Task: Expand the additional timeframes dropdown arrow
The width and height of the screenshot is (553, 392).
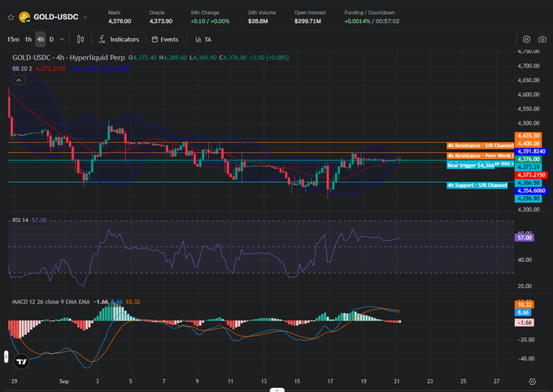Action: 62,40
